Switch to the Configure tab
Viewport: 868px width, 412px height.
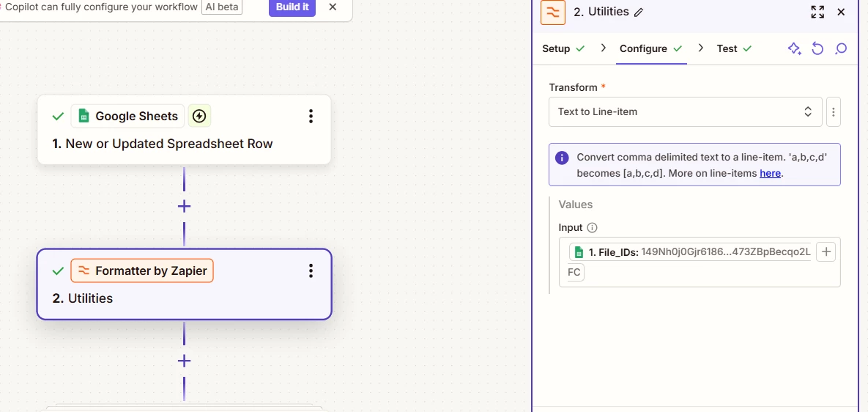tap(651, 48)
